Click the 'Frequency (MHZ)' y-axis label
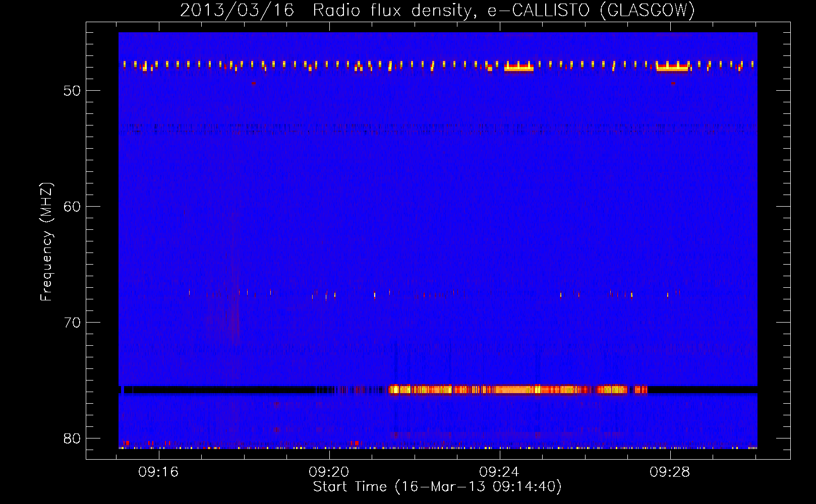The width and height of the screenshot is (816, 504). [x=46, y=242]
